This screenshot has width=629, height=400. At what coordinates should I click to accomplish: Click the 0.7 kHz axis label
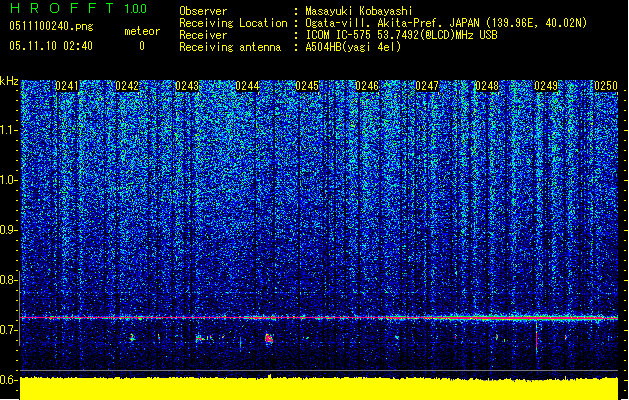(x=9, y=330)
